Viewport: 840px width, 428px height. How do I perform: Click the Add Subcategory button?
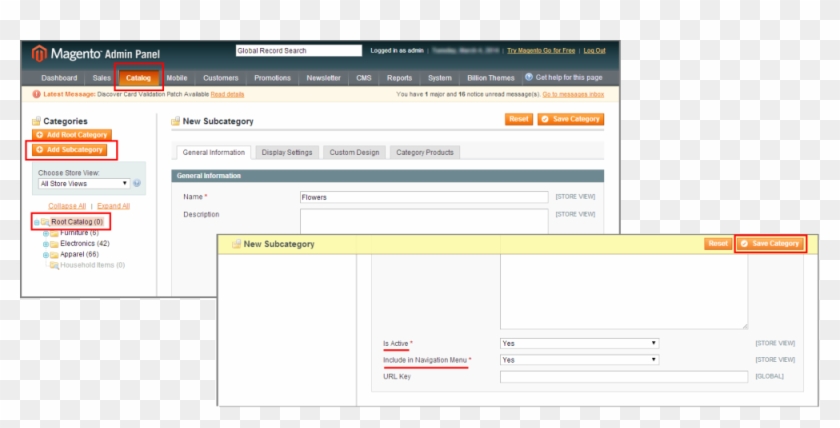(x=69, y=150)
